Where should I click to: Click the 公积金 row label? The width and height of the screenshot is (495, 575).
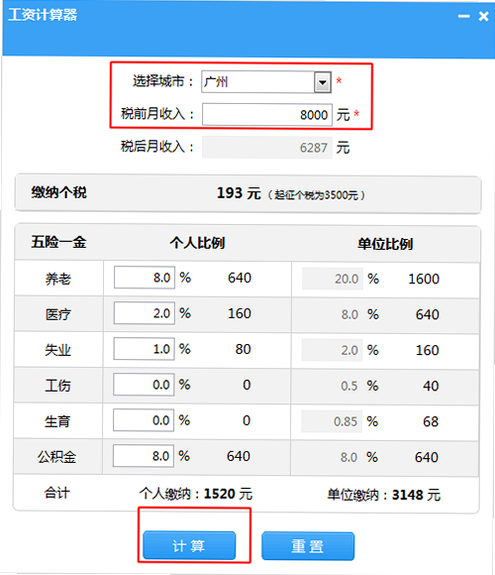click(57, 457)
